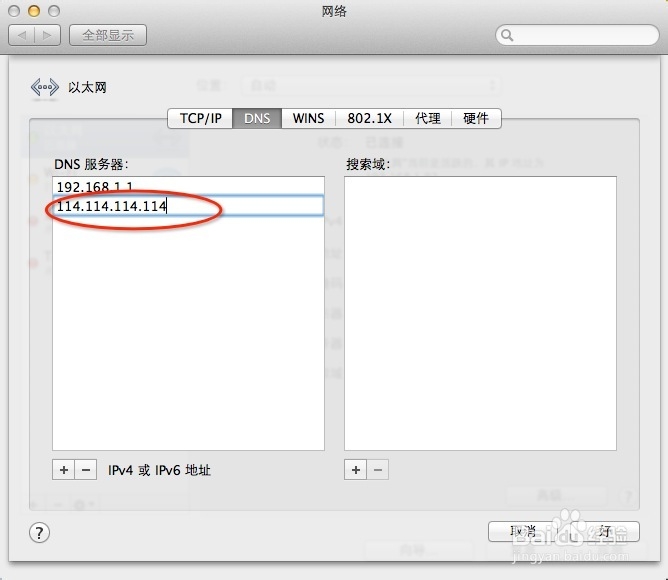Close the 网络 window
The image size is (668, 580).
click(x=14, y=11)
